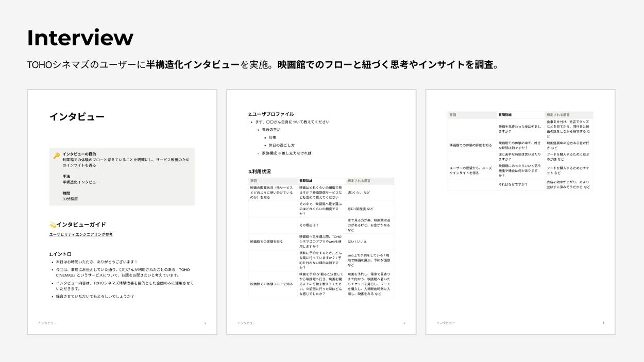This screenshot has width=644, height=362.
Task: Open the ユーザビリティエンジニアリング参考 link
Action: coord(80,234)
